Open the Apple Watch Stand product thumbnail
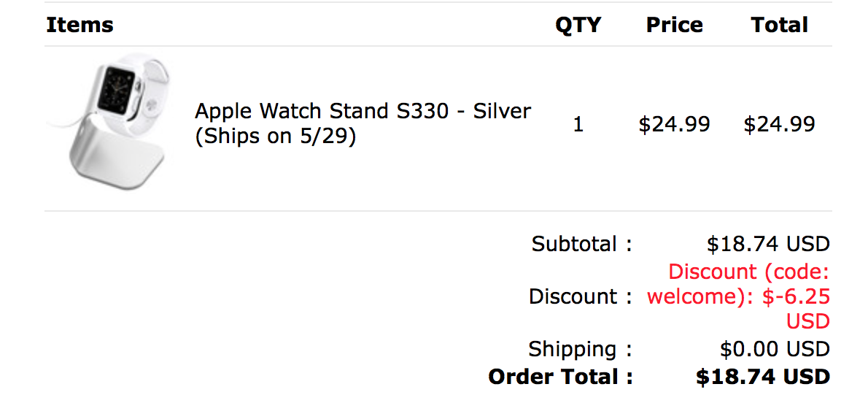This screenshot has height=403, width=868. tap(109, 123)
